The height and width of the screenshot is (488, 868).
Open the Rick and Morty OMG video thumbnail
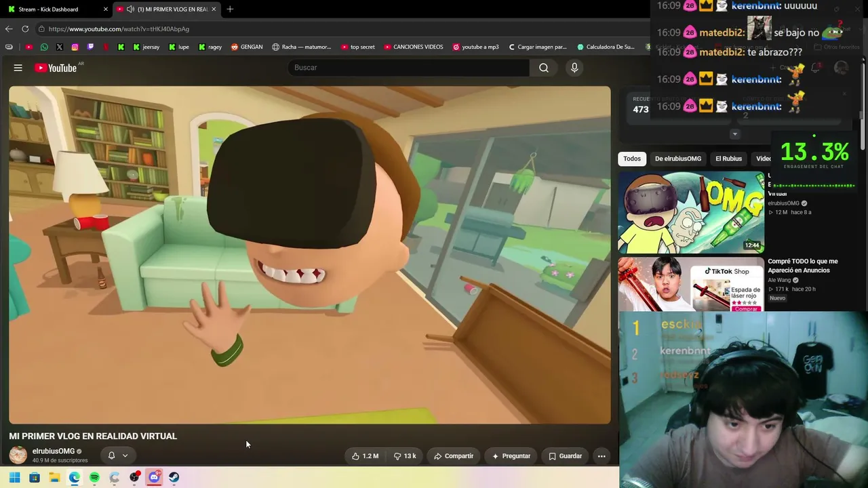[x=691, y=212]
